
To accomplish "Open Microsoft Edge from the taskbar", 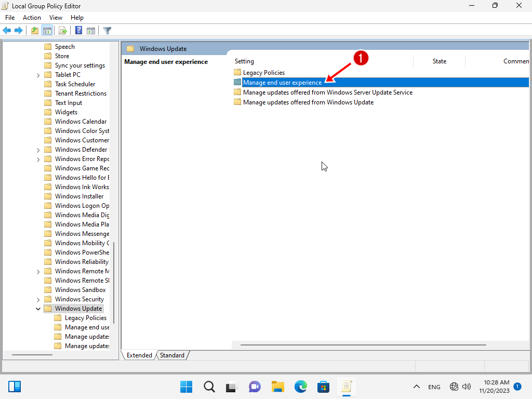I will click(301, 387).
